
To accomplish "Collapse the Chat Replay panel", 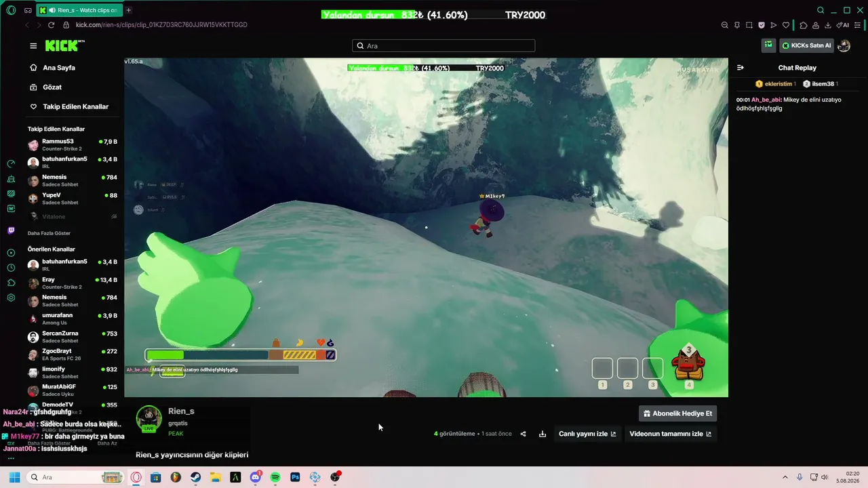I will (x=741, y=68).
